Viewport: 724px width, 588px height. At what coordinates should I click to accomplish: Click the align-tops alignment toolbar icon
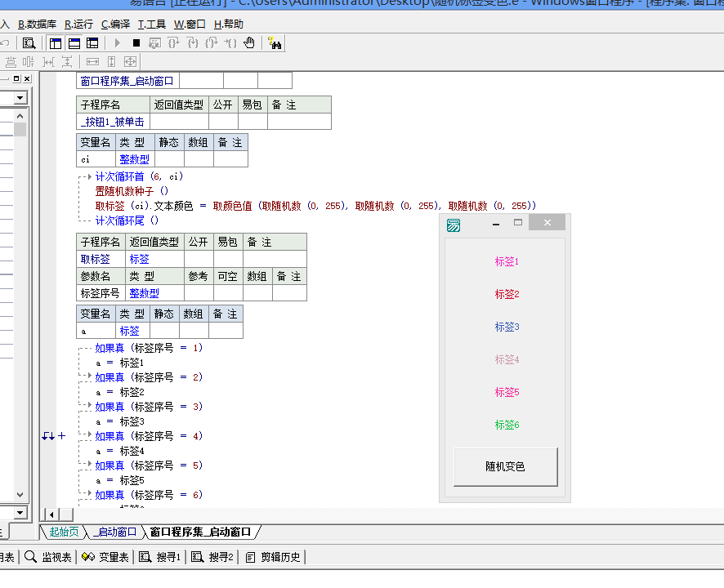tap(11, 62)
